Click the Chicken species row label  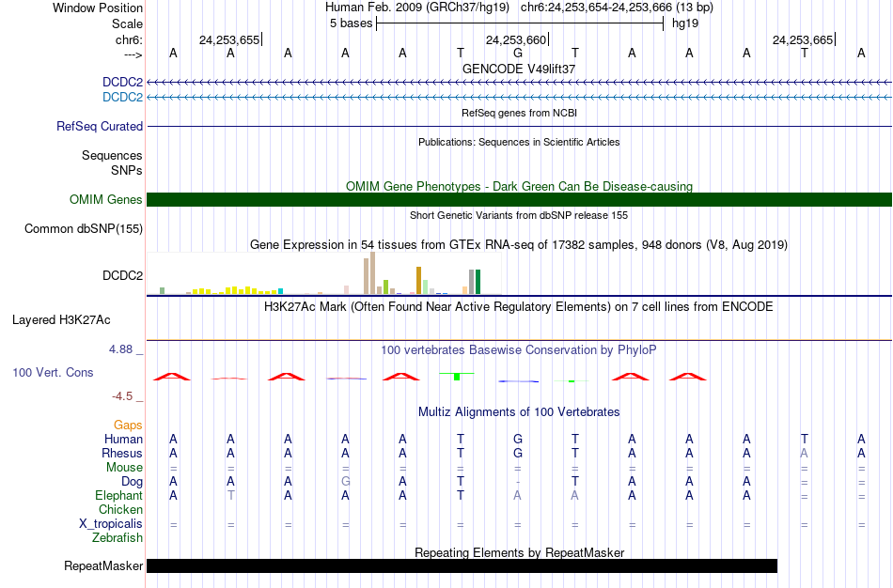pos(120,509)
